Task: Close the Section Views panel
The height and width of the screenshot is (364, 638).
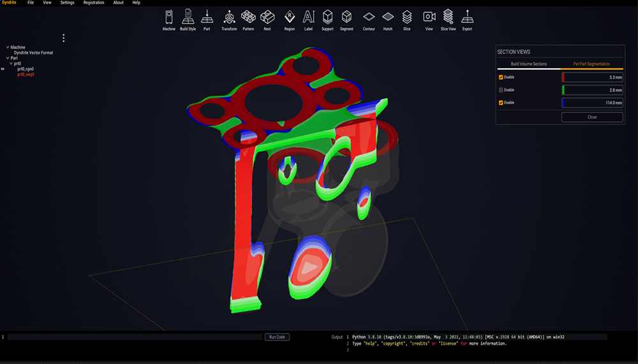Action: pyautogui.click(x=592, y=117)
